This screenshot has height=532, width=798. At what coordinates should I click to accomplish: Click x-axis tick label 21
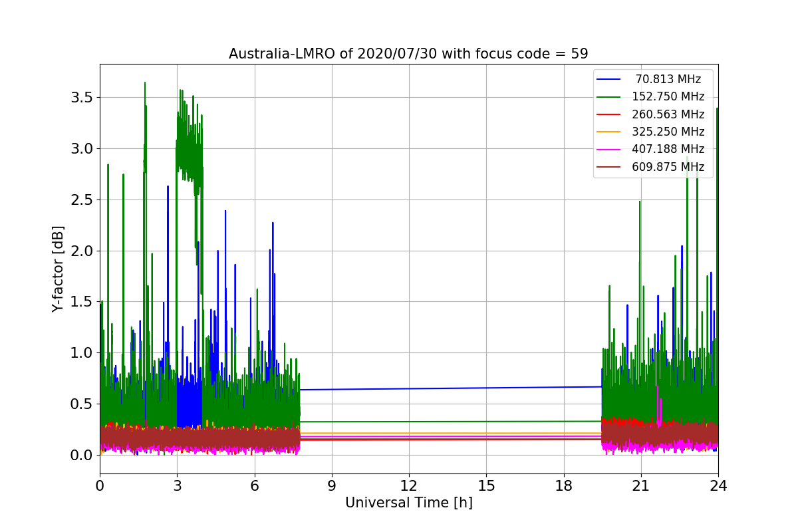click(x=641, y=486)
